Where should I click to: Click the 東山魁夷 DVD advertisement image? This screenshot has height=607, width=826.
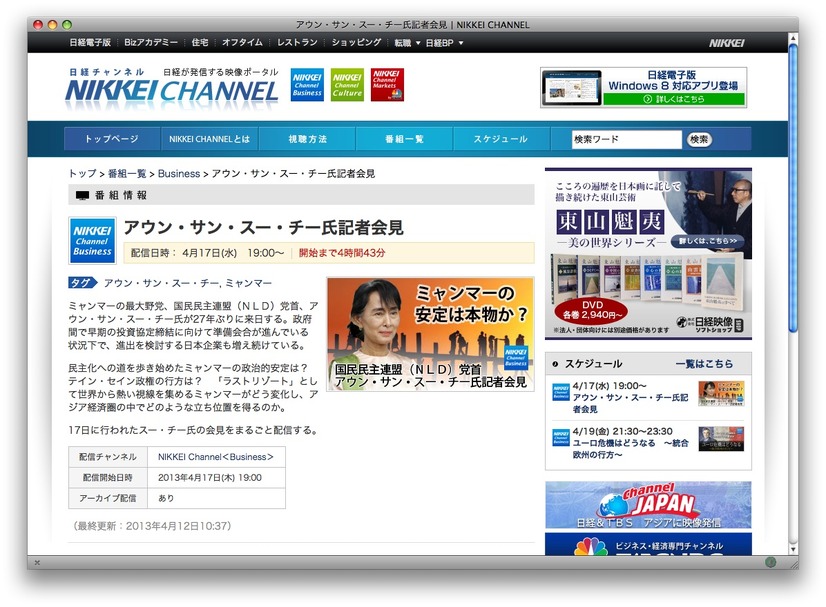point(648,253)
